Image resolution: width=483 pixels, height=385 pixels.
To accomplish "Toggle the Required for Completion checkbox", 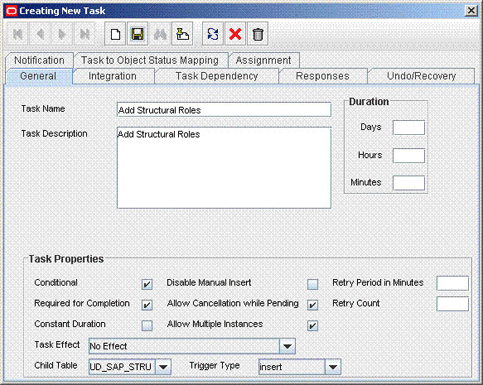I will pyautogui.click(x=147, y=305).
